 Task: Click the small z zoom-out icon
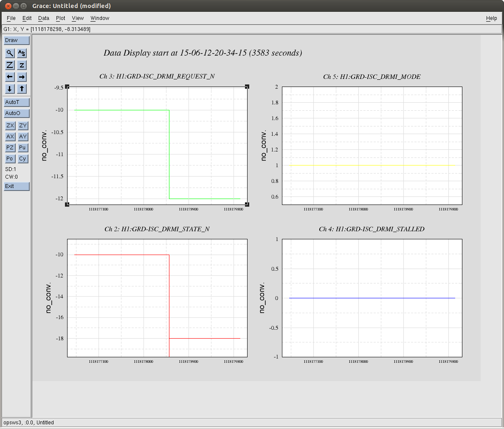click(22, 65)
